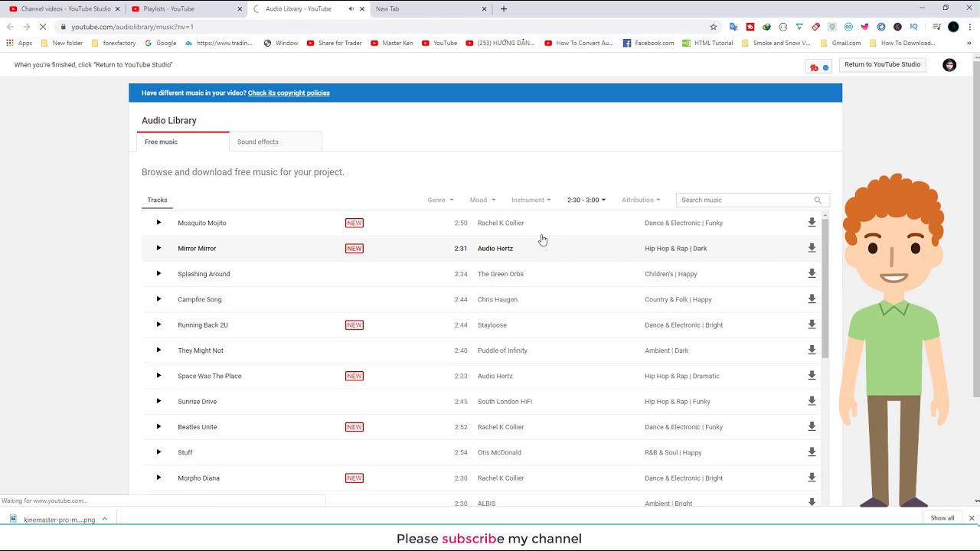980x551 pixels.
Task: Mute the Audio Library browser tab
Action: [x=351, y=9]
